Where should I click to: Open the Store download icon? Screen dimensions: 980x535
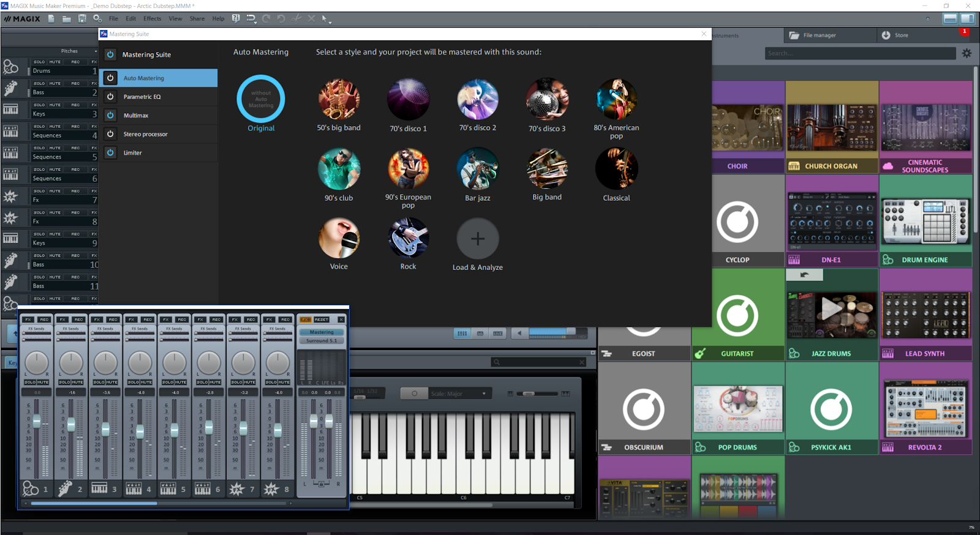pos(886,36)
